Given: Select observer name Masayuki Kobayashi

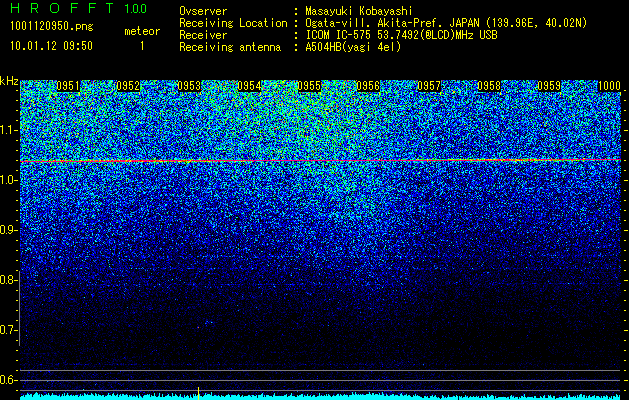Looking at the screenshot, I should pos(359,12).
